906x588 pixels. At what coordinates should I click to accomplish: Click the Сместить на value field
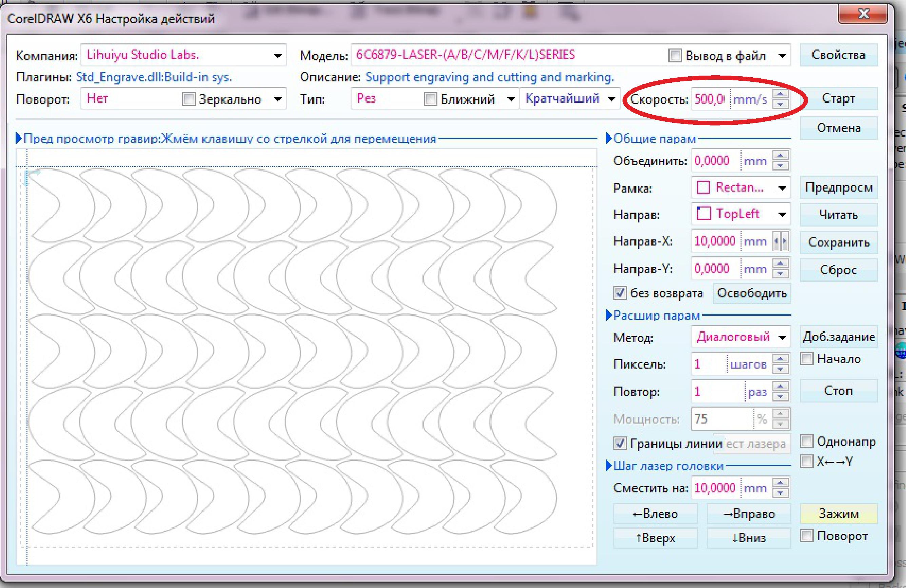pyautogui.click(x=714, y=488)
